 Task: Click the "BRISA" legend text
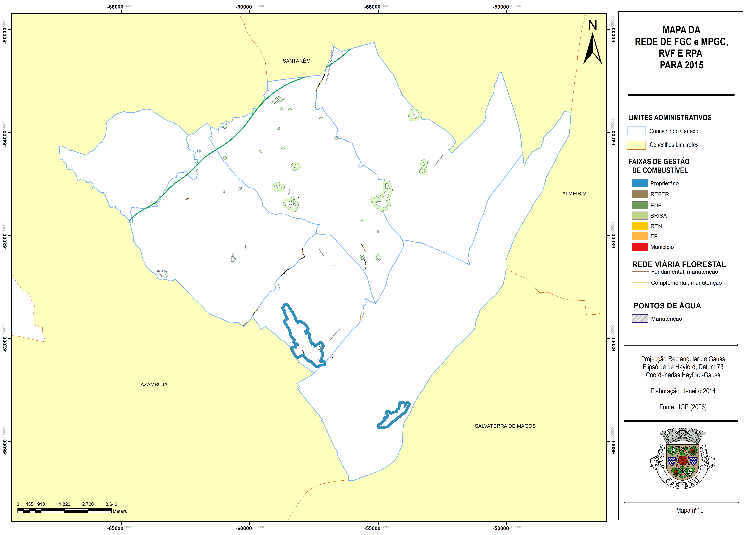point(659,216)
